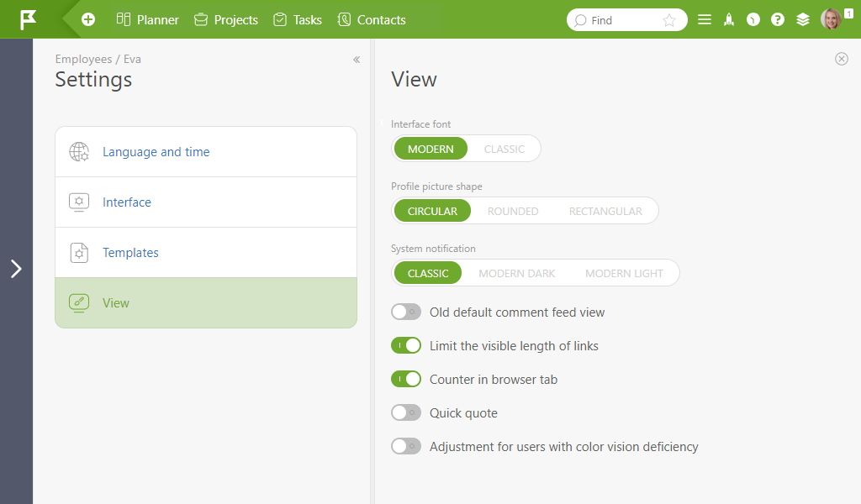The image size is (861, 504).
Task: Click the flag logo home icon
Action: pyautogui.click(x=28, y=20)
